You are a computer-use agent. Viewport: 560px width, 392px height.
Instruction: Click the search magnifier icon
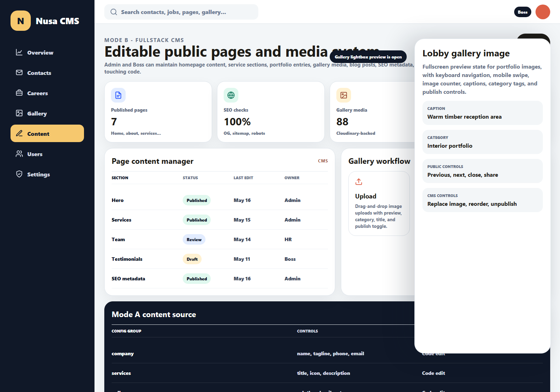114,12
